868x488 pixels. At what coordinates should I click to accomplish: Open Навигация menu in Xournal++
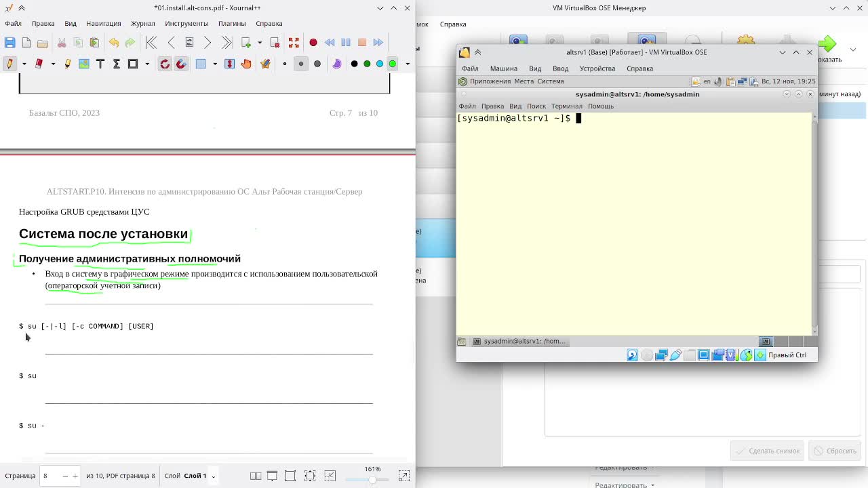(103, 24)
